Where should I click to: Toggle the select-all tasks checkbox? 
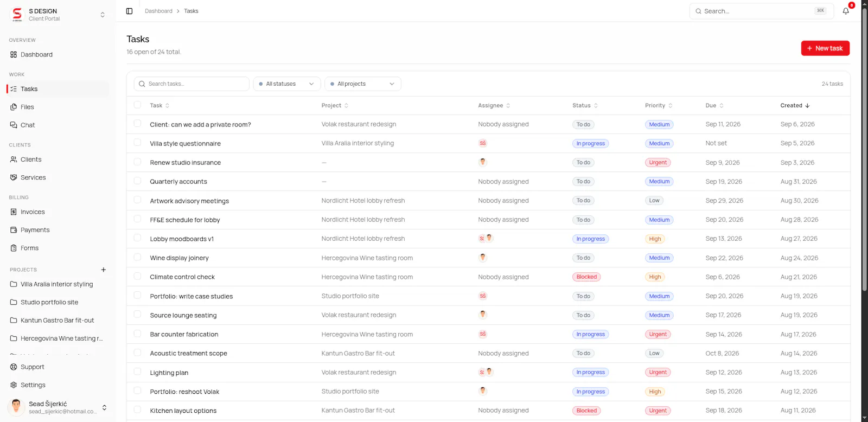click(x=137, y=105)
